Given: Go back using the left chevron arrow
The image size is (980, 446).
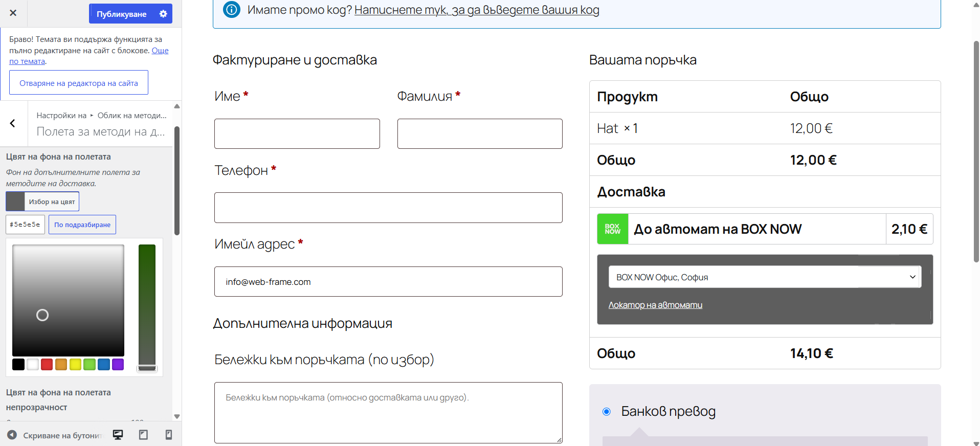Looking at the screenshot, I should [13, 123].
